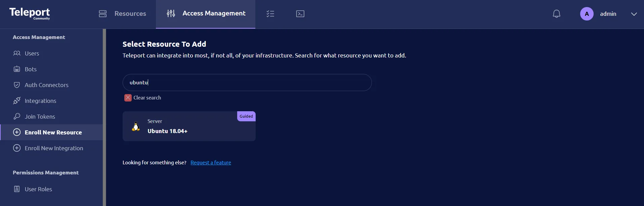Follow the Request a feature link
This screenshot has height=206, width=644.
coord(211,163)
